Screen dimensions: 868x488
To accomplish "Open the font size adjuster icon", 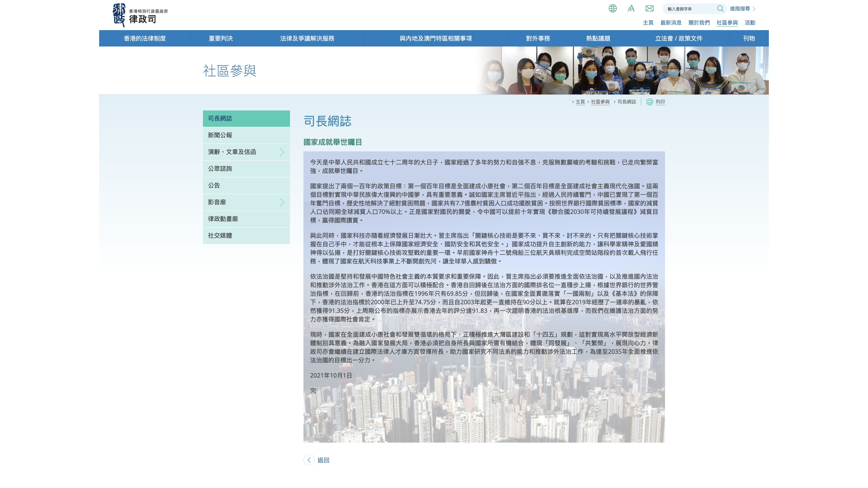I will pyautogui.click(x=631, y=8).
